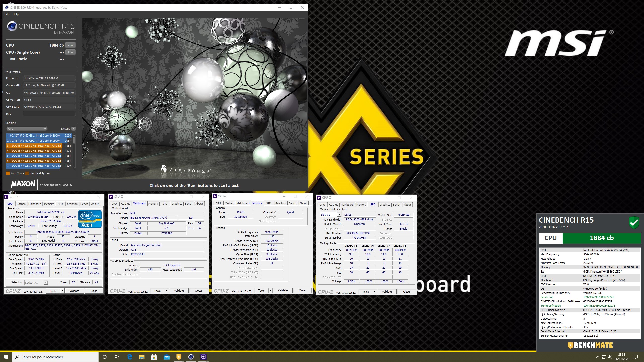The width and height of the screenshot is (644, 362).
Task: Open the Socket #1 selection dropdown
Action: (x=36, y=282)
